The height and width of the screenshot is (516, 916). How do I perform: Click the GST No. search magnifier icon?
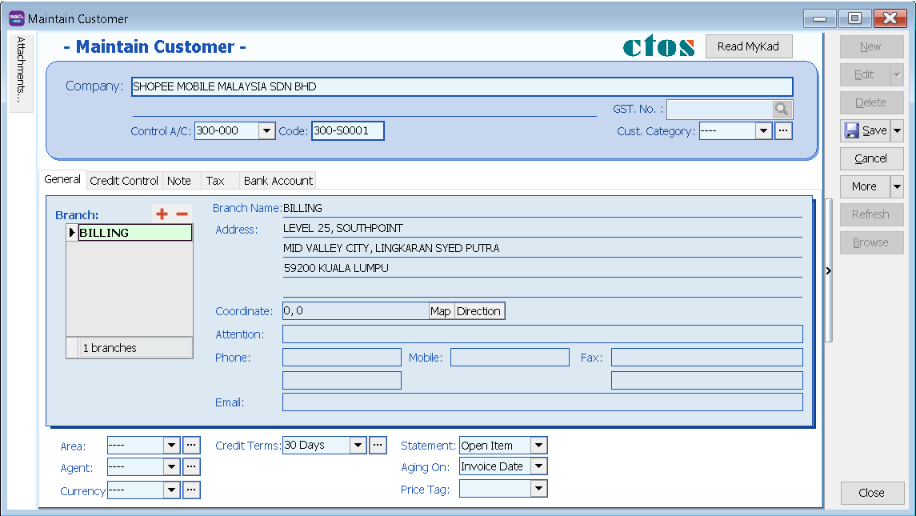781,110
